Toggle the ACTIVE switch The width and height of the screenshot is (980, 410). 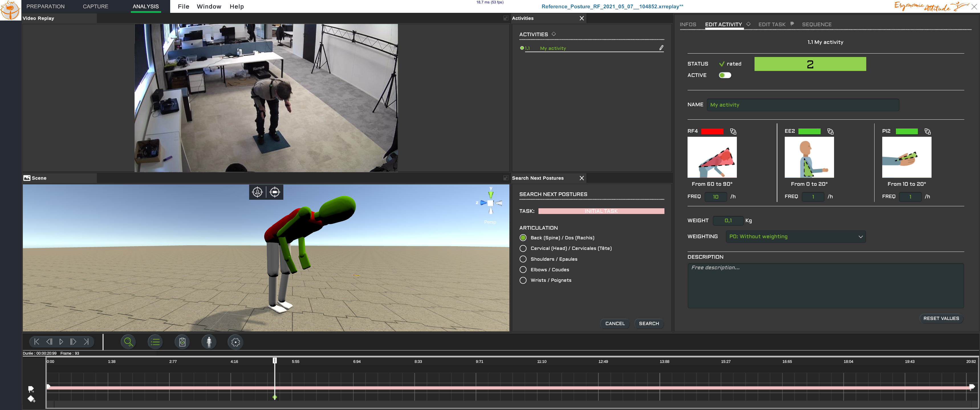point(725,75)
